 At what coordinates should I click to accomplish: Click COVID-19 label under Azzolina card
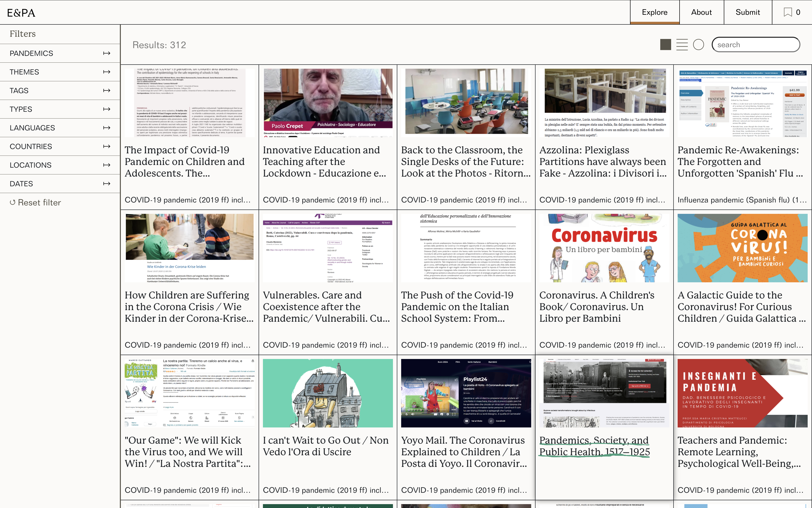(602, 200)
